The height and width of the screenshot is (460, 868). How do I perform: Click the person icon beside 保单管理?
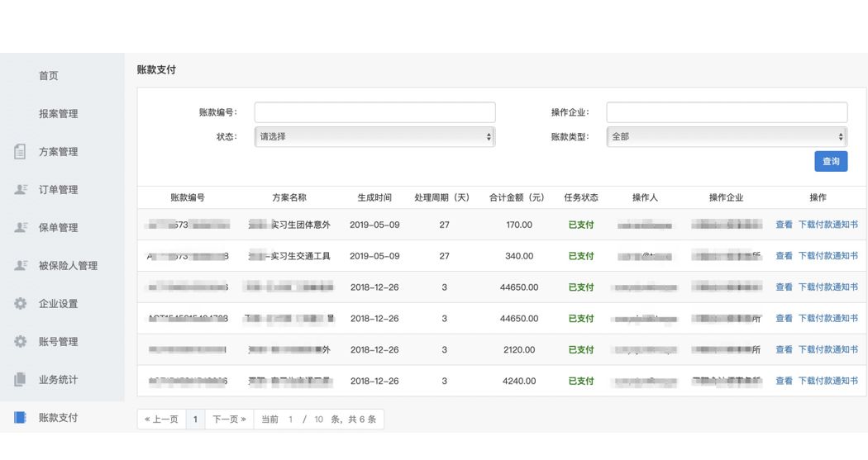tap(21, 228)
